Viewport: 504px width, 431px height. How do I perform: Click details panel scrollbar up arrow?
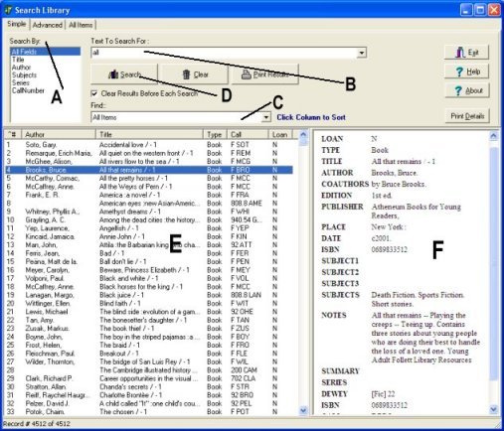[493, 135]
